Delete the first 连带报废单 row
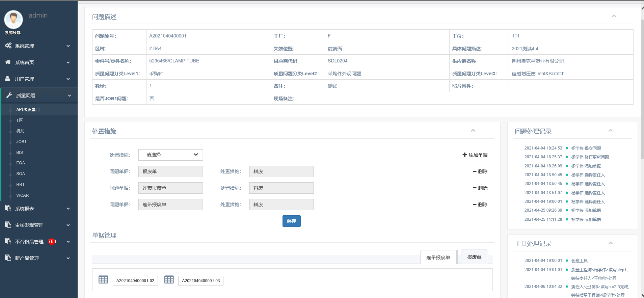 coord(480,188)
